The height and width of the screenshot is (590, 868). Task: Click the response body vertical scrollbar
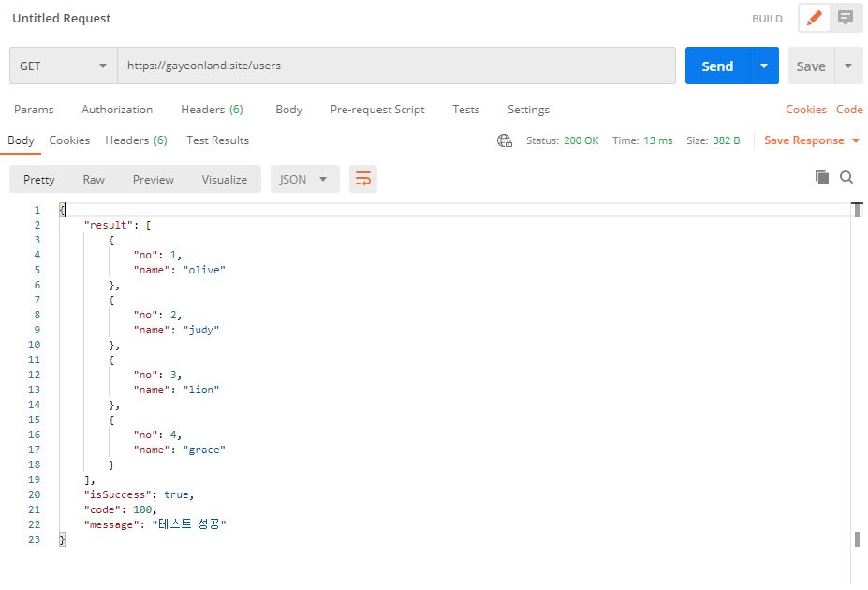click(857, 375)
